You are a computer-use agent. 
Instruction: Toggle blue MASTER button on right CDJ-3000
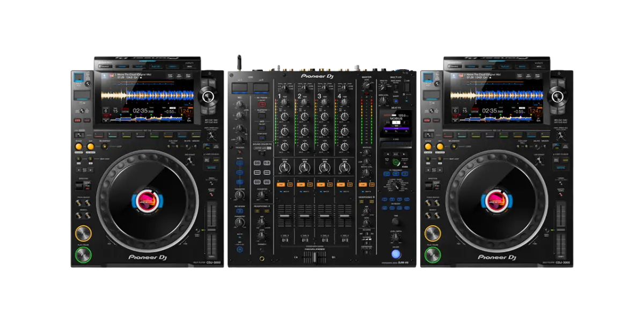point(561,167)
